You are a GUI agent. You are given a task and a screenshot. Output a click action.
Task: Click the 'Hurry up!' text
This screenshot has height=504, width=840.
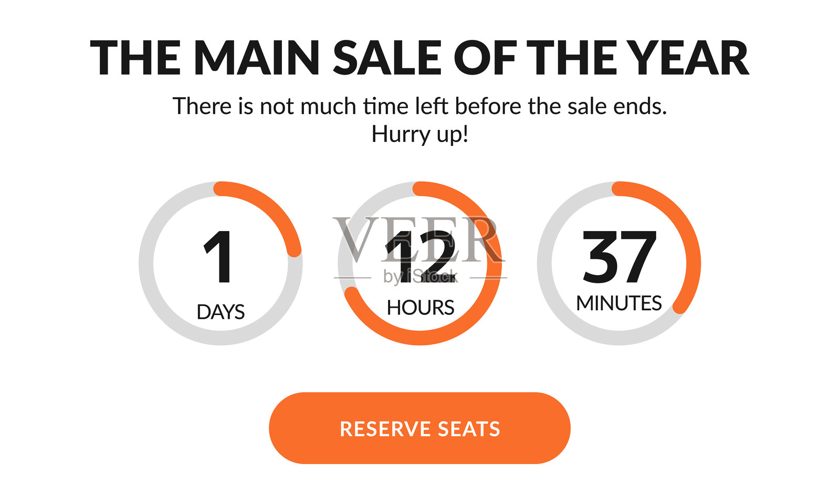419,134
